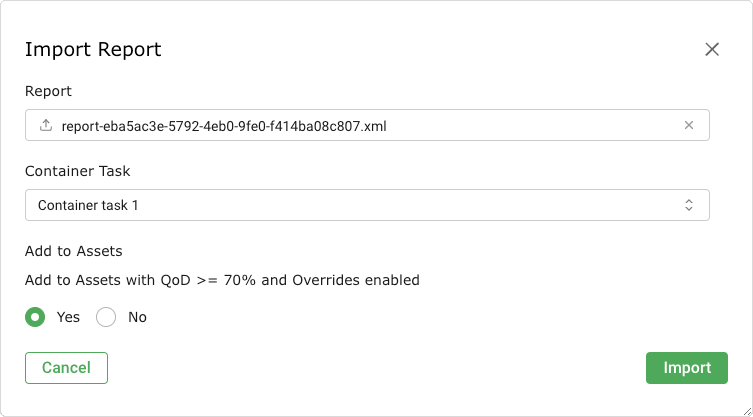Click the "Report" field label
The width and height of the screenshot is (753, 417).
click(48, 91)
